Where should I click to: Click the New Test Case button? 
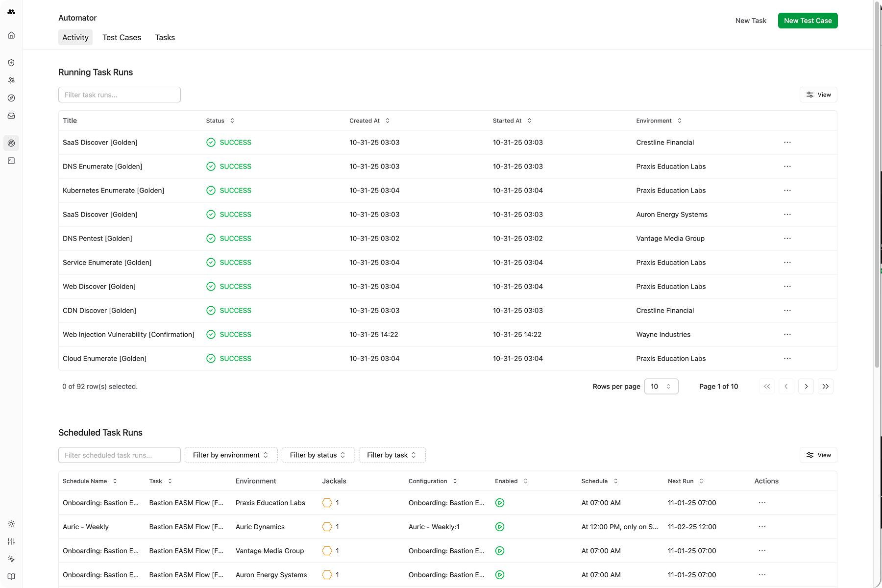pos(808,21)
